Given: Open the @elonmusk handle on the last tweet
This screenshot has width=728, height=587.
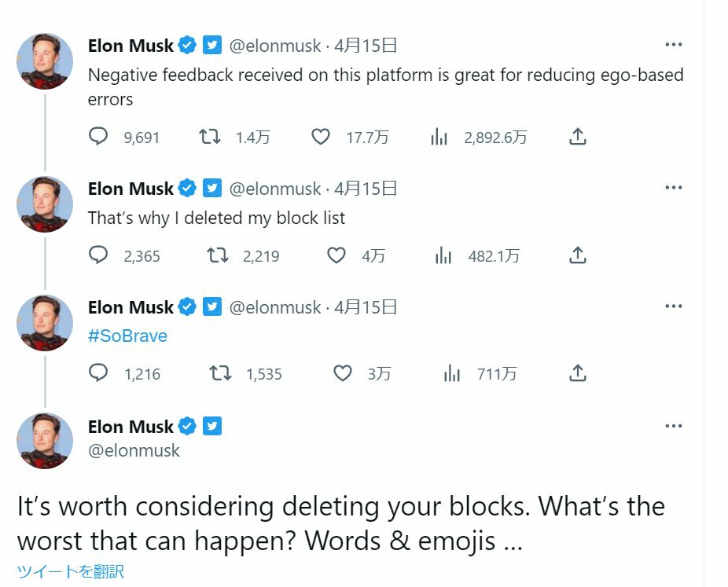Looking at the screenshot, I should coord(134,450).
